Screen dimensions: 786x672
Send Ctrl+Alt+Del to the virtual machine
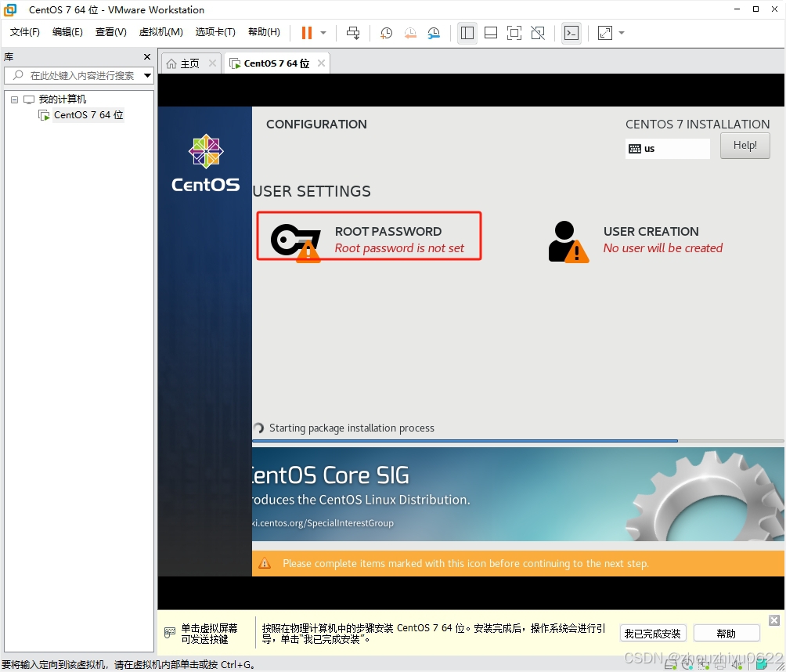[353, 33]
